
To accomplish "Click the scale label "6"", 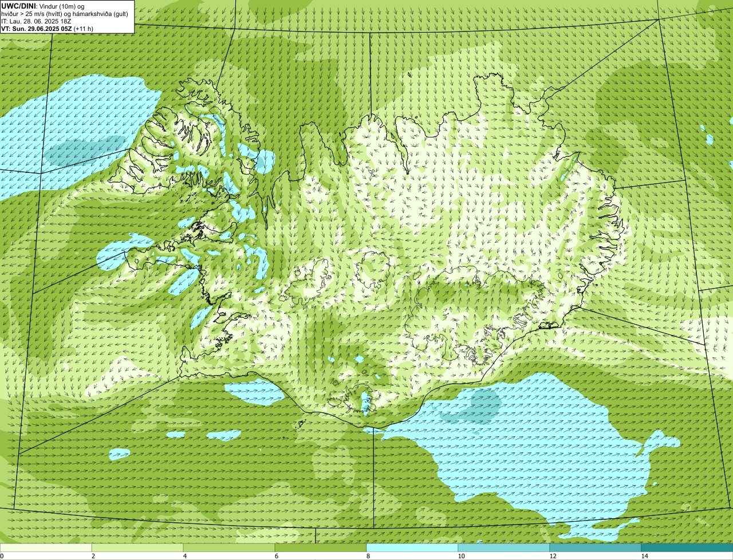I will [276, 556].
